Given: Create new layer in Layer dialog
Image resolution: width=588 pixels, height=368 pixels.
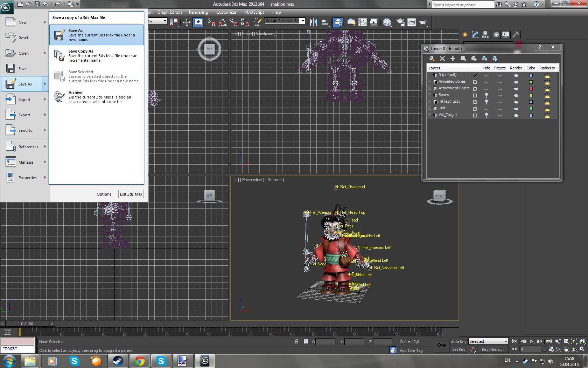Looking at the screenshot, I should 432,59.
